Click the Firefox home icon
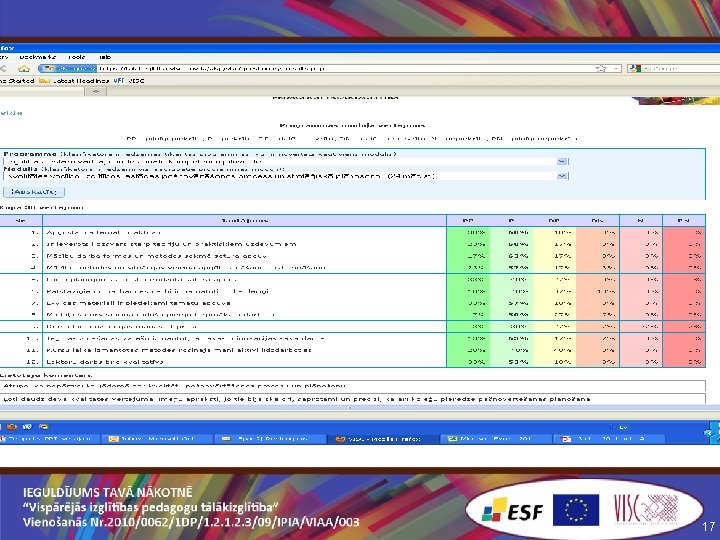 (x=24, y=68)
